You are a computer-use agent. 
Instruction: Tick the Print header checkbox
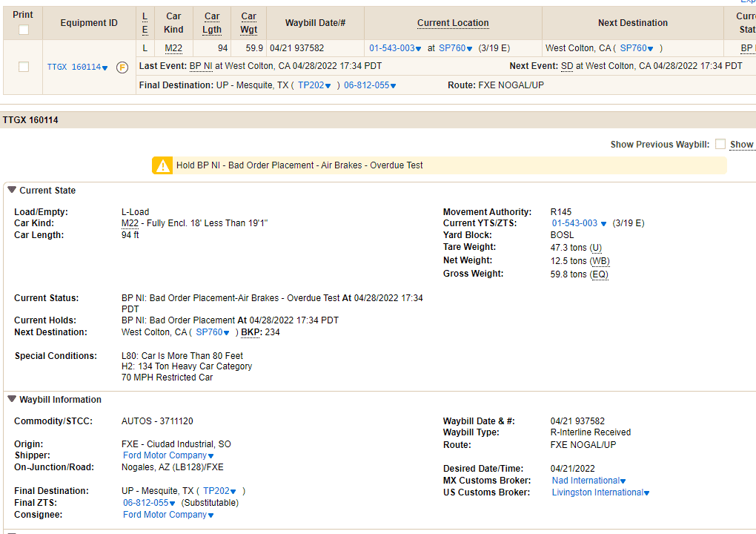click(x=23, y=30)
